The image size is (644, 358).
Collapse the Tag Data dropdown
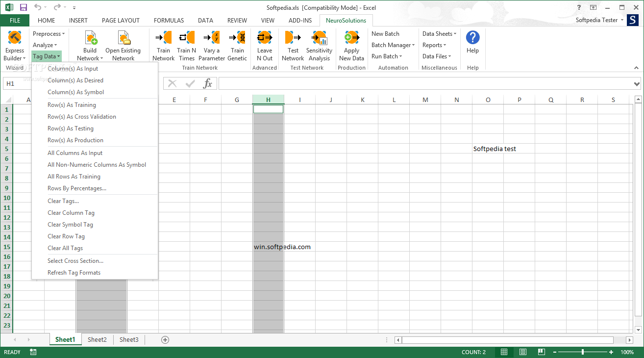coord(47,56)
